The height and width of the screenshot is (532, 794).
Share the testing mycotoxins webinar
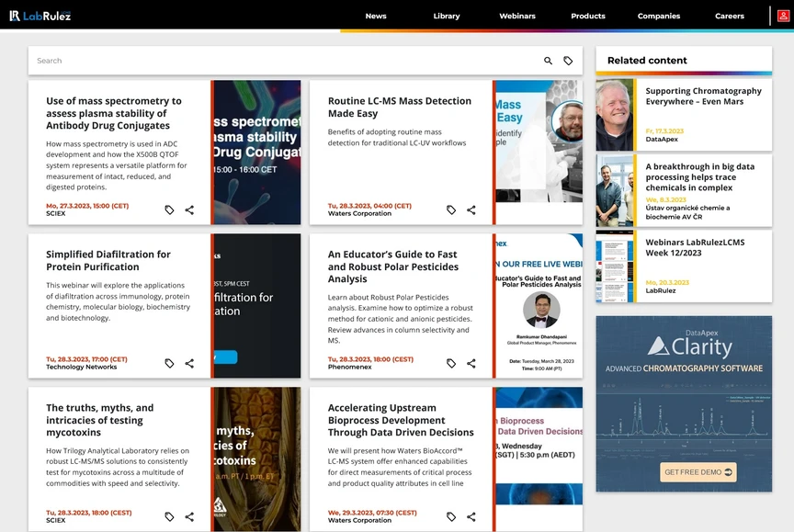tap(189, 516)
